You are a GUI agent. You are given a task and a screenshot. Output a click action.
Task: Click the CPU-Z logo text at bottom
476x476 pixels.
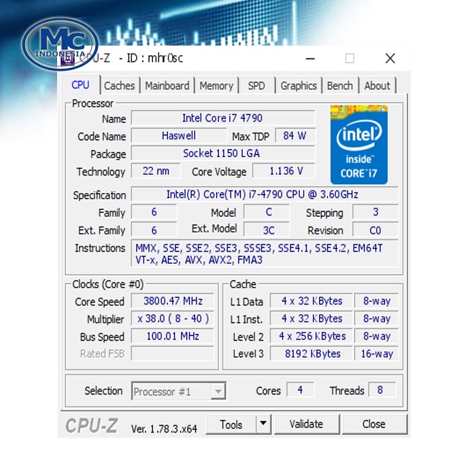pos(92,426)
